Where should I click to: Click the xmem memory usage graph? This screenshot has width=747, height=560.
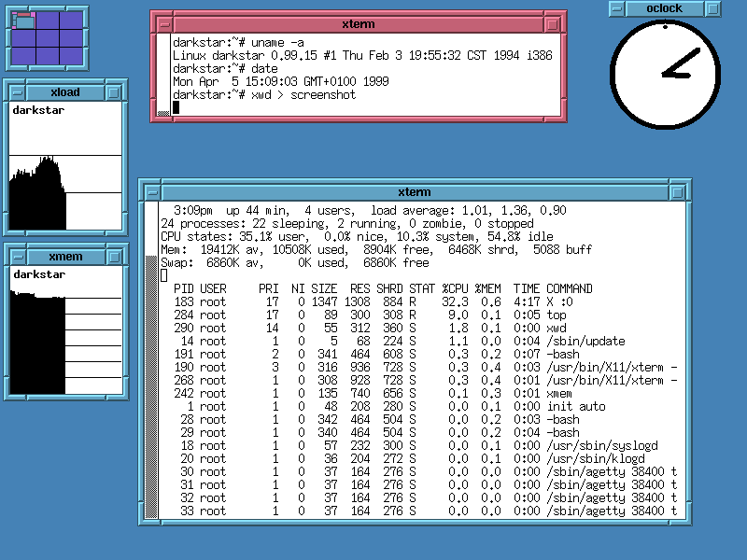[x=65, y=336]
